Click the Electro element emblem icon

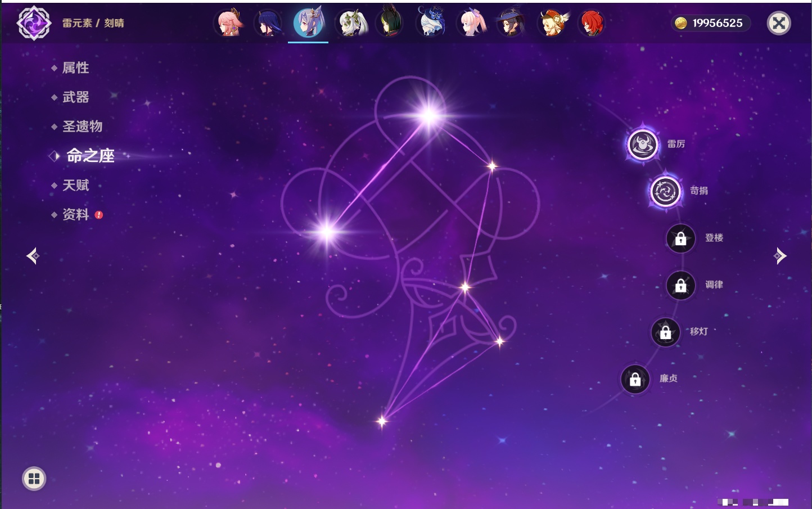pos(34,23)
